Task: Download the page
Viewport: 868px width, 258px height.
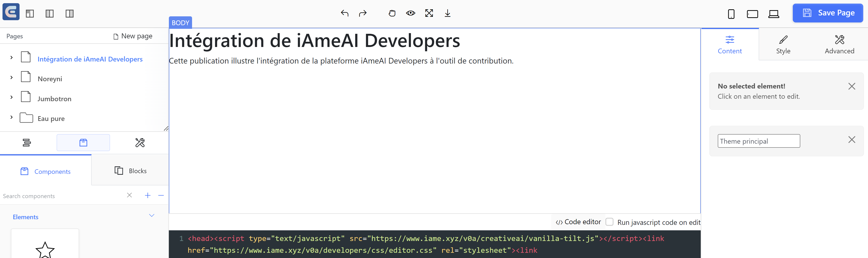Action: (x=448, y=13)
